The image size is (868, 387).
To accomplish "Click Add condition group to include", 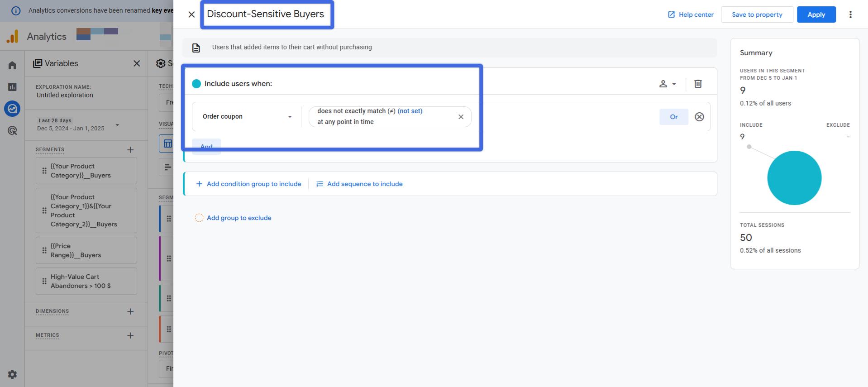I will (248, 184).
